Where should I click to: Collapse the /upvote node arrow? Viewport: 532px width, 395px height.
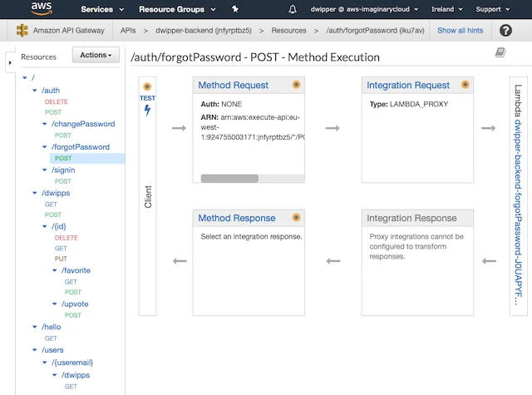[54, 304]
